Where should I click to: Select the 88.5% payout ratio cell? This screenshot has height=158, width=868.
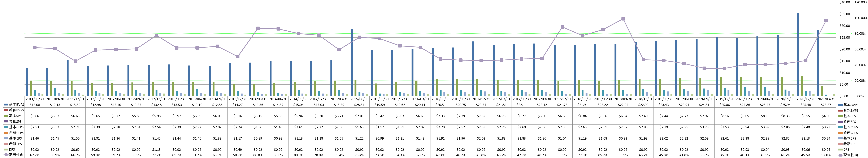[562, 155]
